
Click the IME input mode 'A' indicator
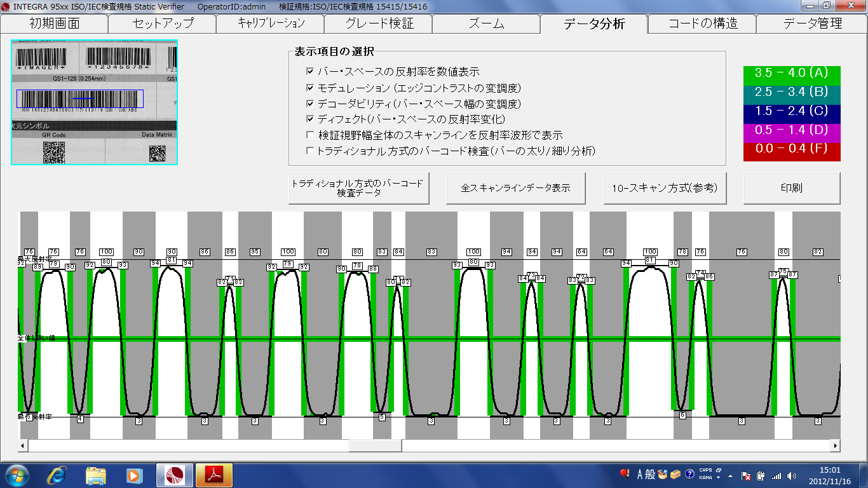coord(640,474)
